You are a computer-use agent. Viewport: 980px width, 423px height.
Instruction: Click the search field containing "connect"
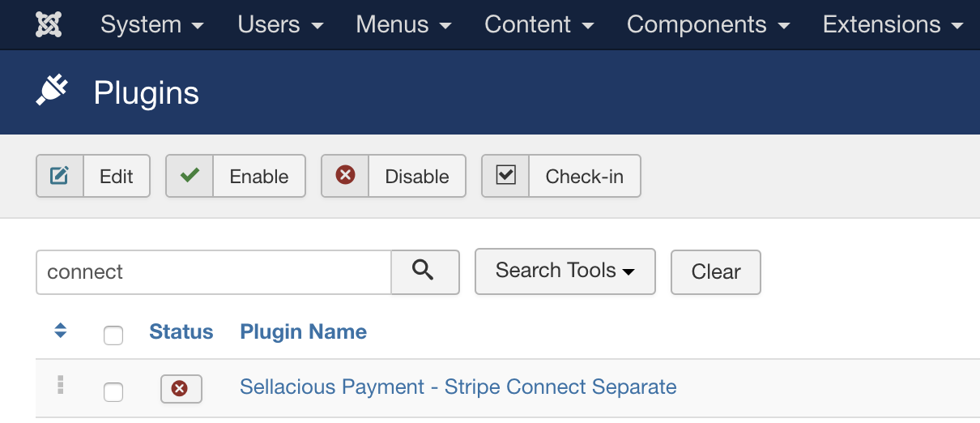pyautogui.click(x=214, y=271)
